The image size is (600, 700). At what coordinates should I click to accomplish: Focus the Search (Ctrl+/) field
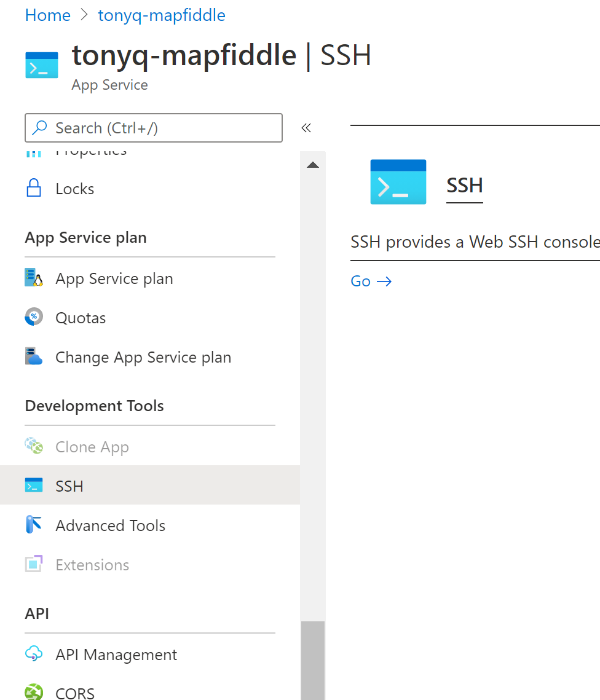coord(154,128)
